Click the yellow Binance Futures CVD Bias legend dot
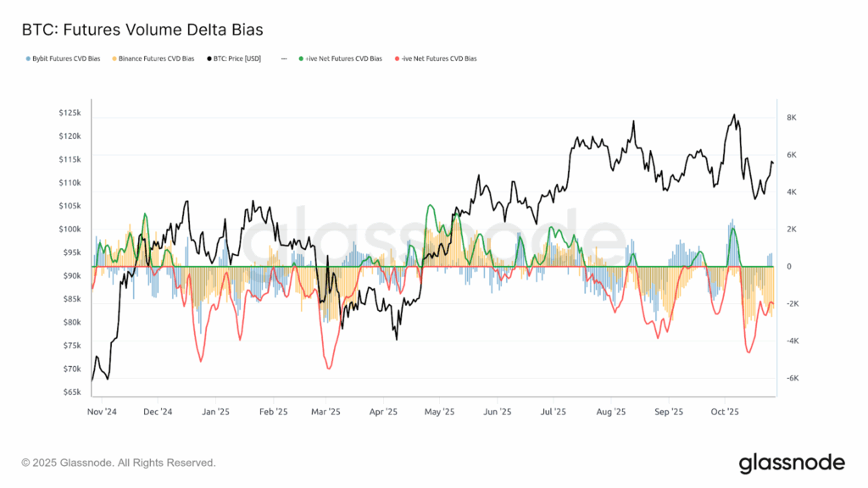Screen dimensions: 868x488 click(114, 59)
